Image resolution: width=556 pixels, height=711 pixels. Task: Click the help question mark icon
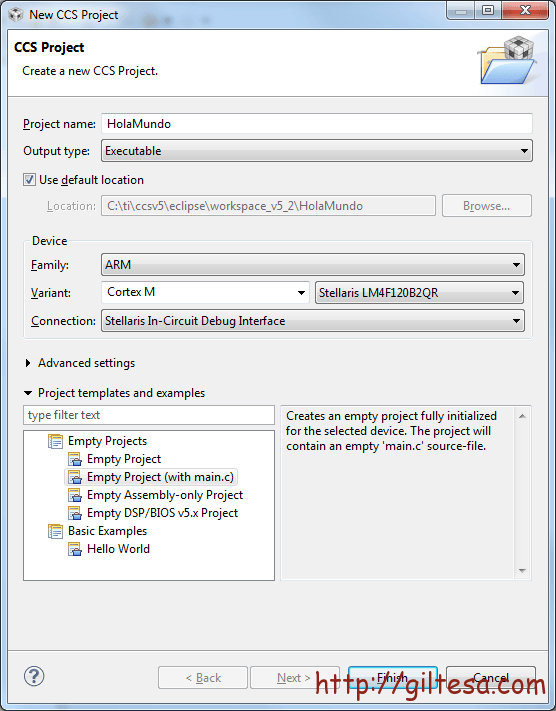(x=34, y=677)
